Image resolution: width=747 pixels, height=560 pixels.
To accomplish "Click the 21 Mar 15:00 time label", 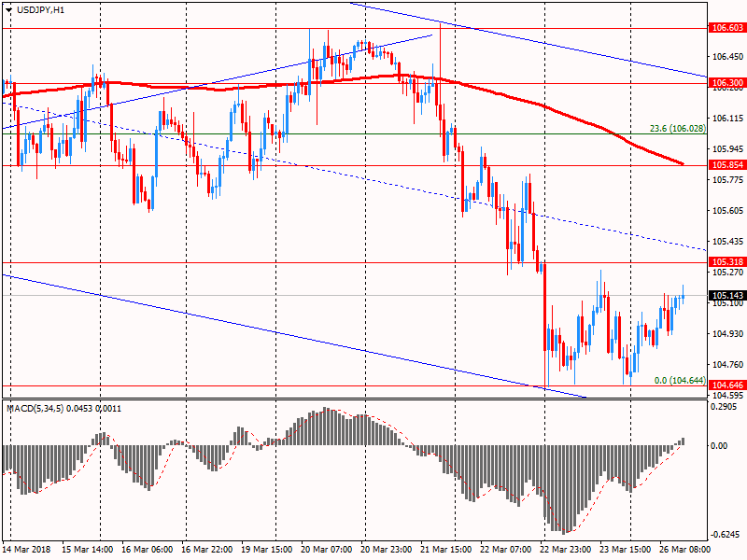I will pos(446,549).
